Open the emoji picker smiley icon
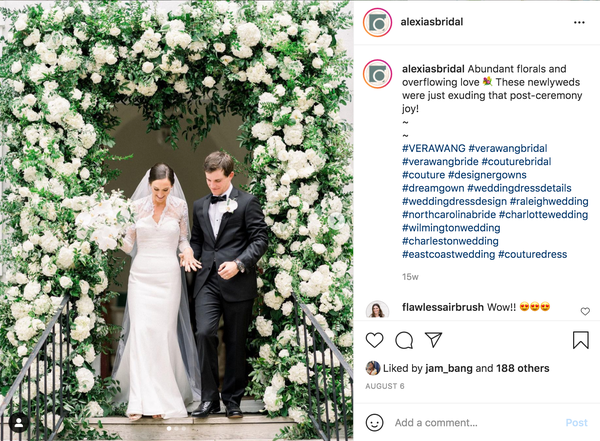 tap(374, 423)
